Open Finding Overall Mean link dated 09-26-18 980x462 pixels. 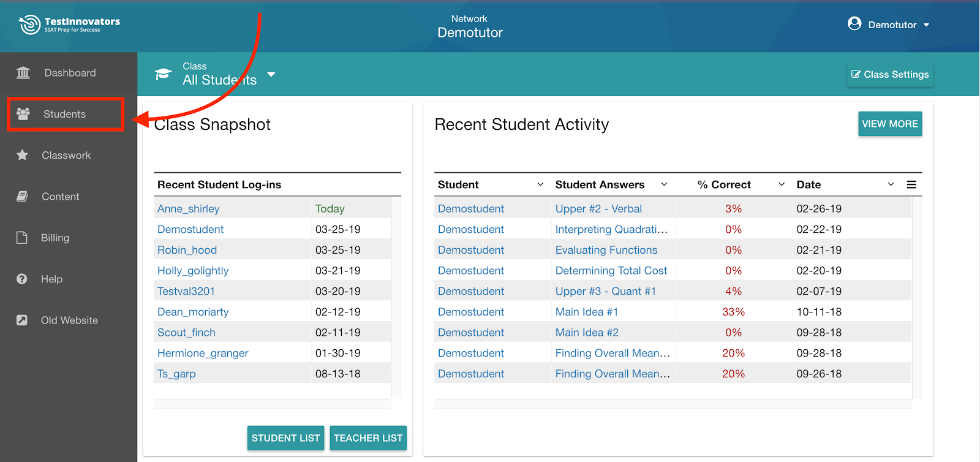[x=612, y=374]
